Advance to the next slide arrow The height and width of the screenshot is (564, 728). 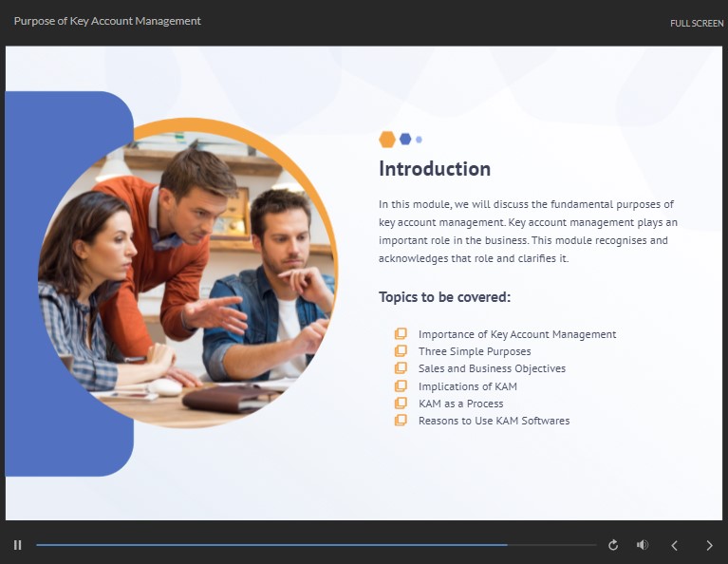(x=709, y=545)
